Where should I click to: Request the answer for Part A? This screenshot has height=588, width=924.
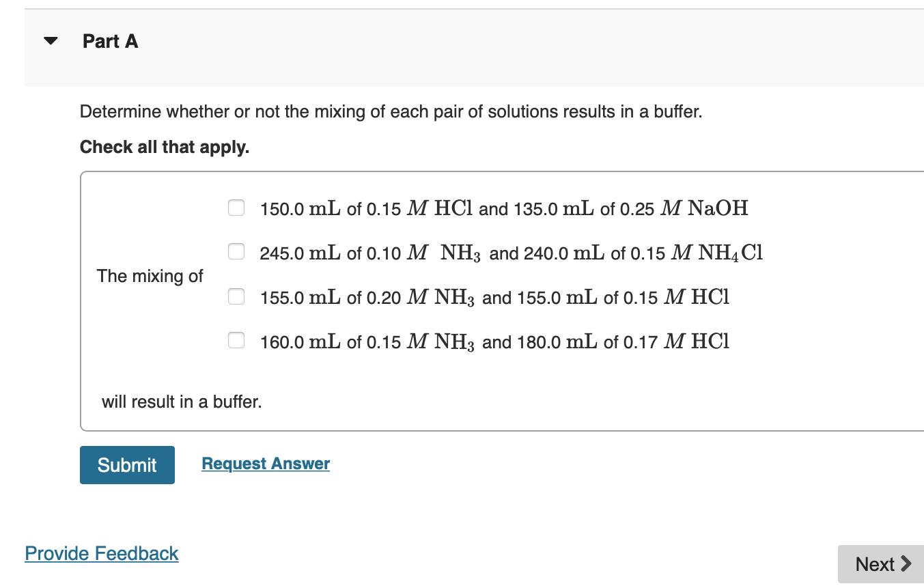tap(265, 463)
